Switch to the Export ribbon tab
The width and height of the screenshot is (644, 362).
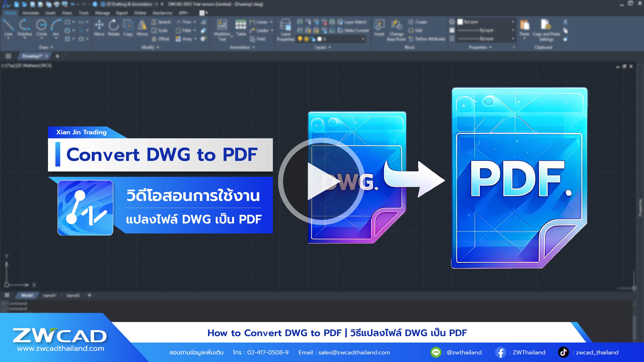click(122, 13)
